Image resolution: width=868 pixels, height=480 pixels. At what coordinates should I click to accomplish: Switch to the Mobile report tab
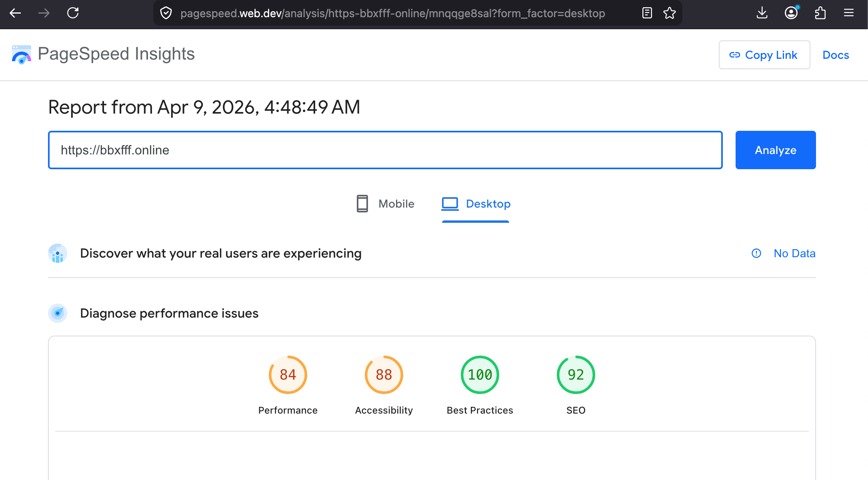point(385,204)
